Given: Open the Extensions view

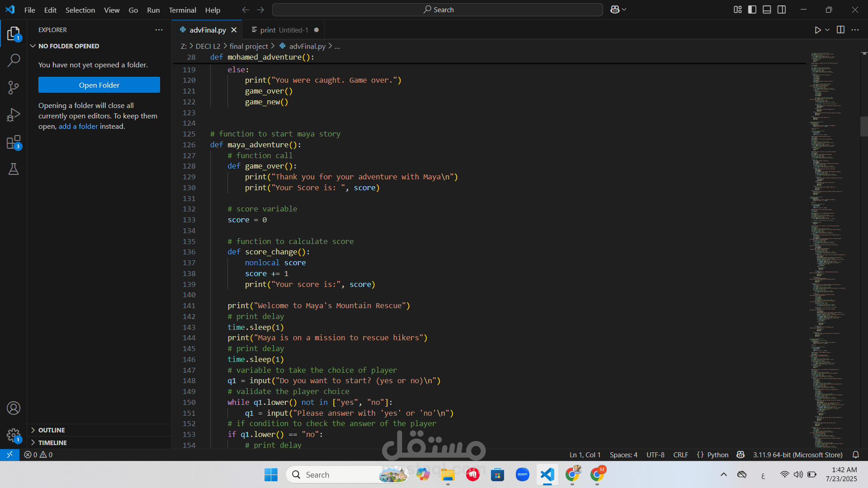Looking at the screenshot, I should tap(14, 142).
